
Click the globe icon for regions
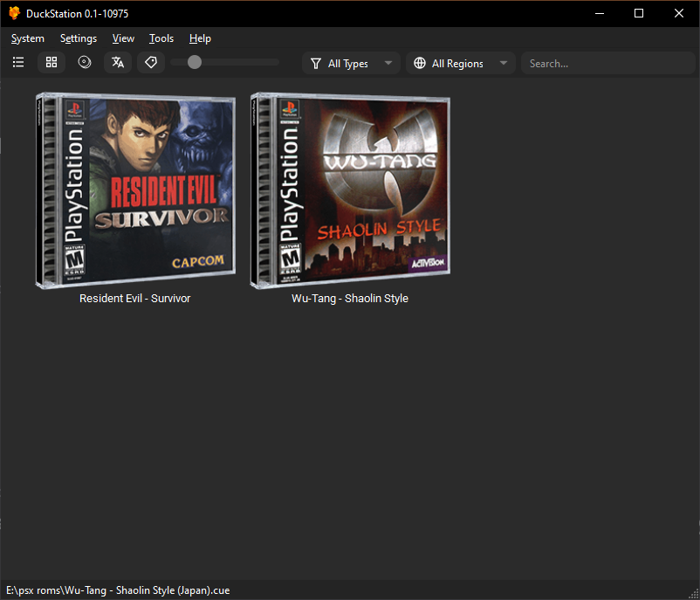click(420, 63)
